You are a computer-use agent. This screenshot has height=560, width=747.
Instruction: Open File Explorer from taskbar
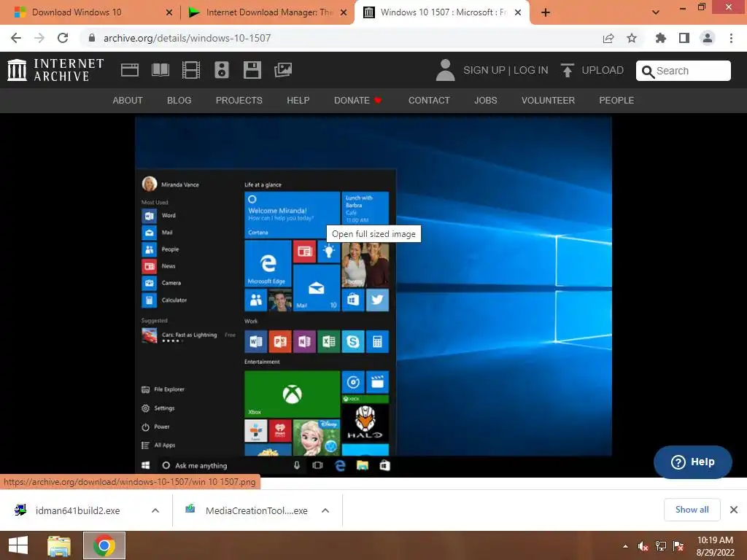pyautogui.click(x=59, y=545)
